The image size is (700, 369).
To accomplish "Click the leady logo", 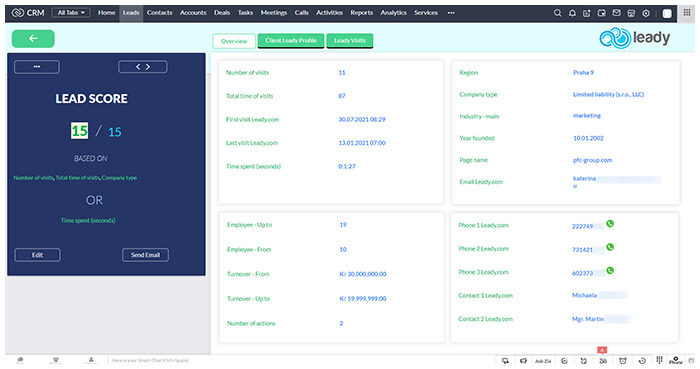I will point(634,38).
